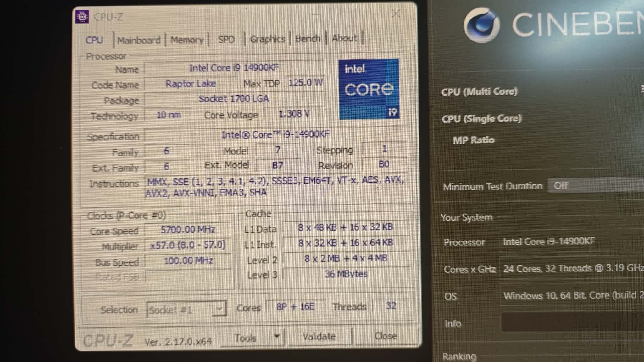Click the Info field in Cinebench

572,322
